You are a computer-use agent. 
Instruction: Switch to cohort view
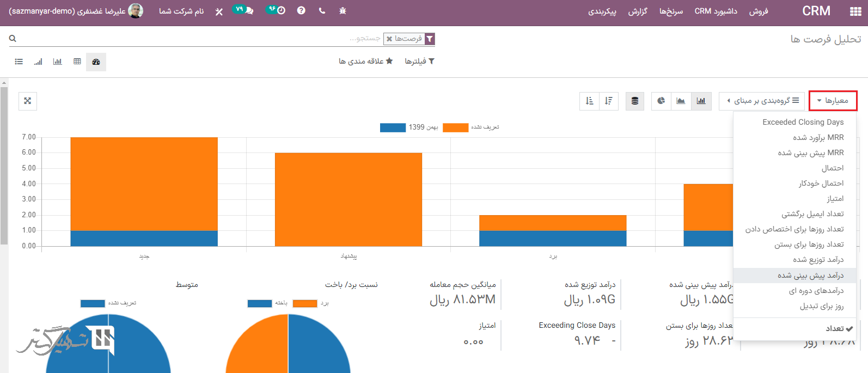[38, 62]
